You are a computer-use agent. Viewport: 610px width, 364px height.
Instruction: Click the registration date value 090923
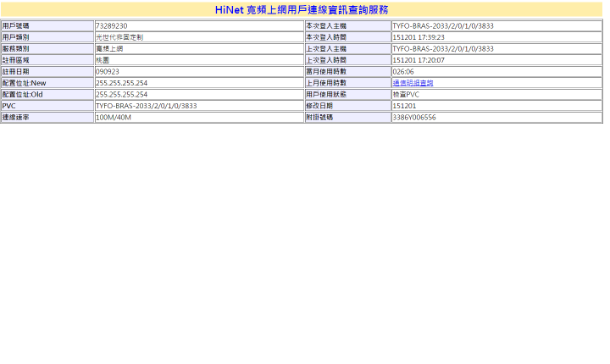pos(108,72)
